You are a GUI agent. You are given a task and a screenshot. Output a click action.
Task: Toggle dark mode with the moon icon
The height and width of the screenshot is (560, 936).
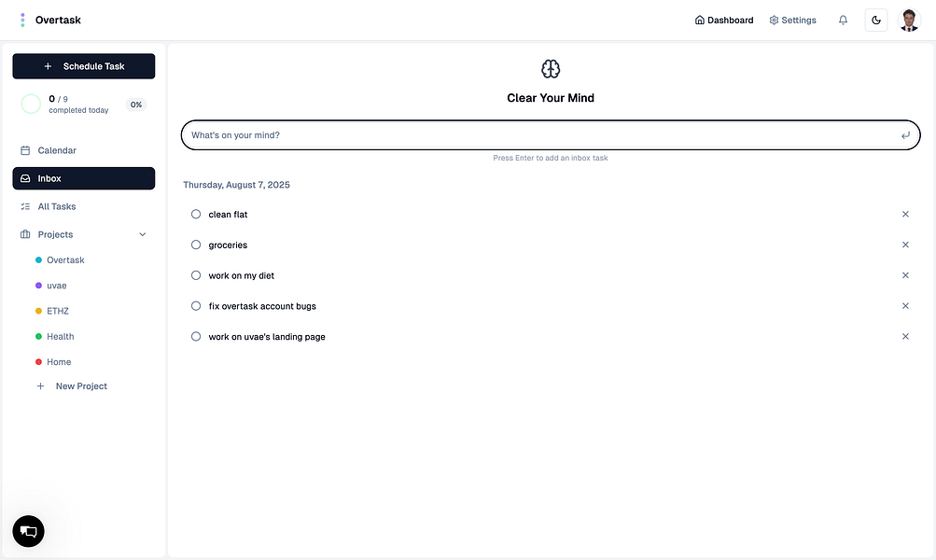click(875, 19)
